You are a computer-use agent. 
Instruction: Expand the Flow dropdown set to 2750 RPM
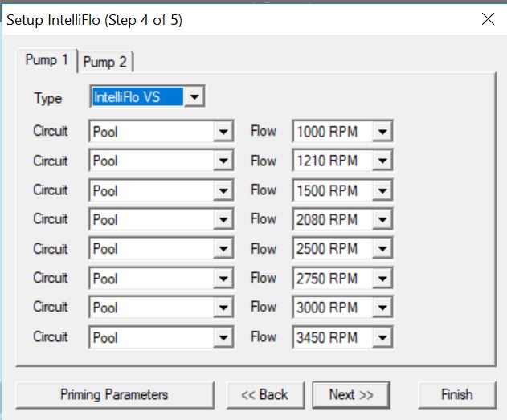[x=342, y=278]
